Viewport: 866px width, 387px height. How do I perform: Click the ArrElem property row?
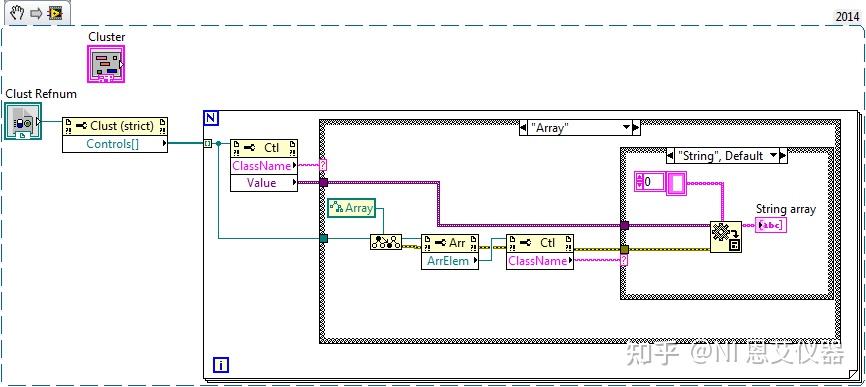tap(450, 261)
